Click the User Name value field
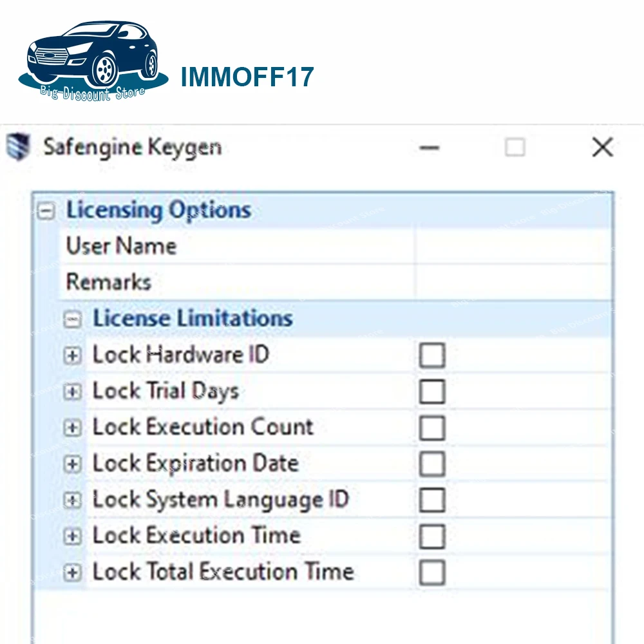 point(513,246)
